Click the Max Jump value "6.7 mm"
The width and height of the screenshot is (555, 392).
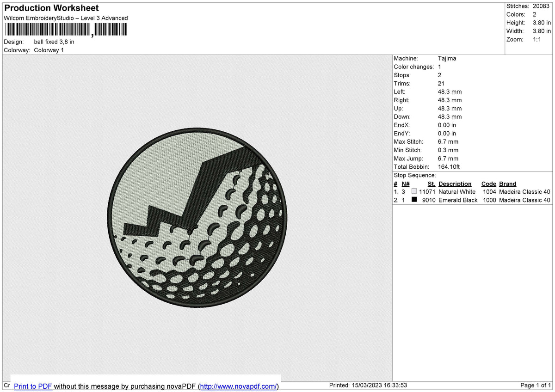click(x=448, y=159)
